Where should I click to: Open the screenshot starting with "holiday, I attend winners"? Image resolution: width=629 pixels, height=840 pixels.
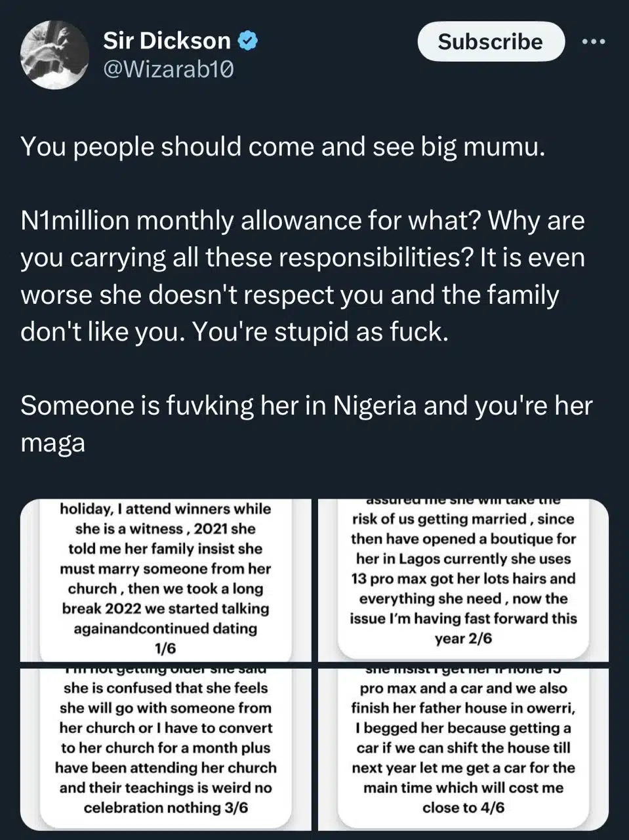tap(166, 579)
